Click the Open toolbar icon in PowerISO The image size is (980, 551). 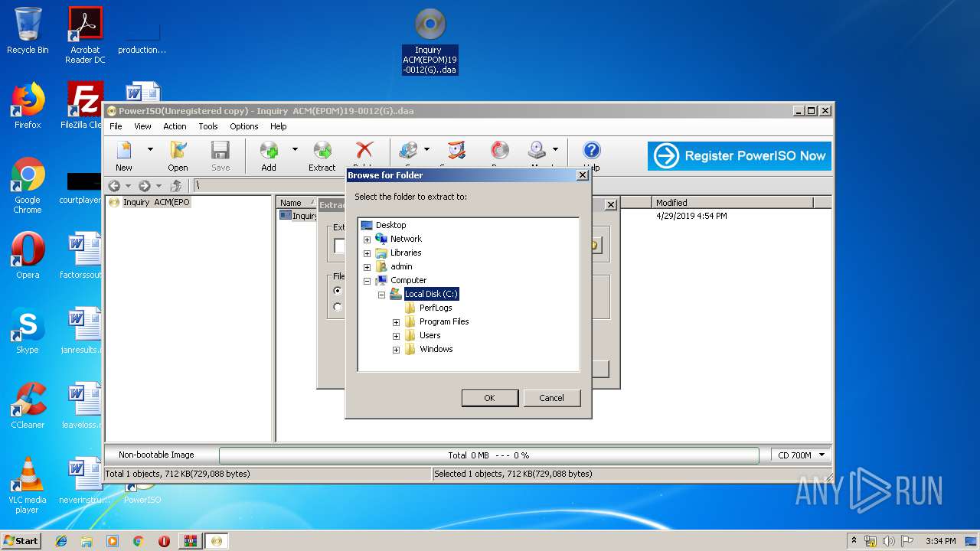[x=178, y=156]
